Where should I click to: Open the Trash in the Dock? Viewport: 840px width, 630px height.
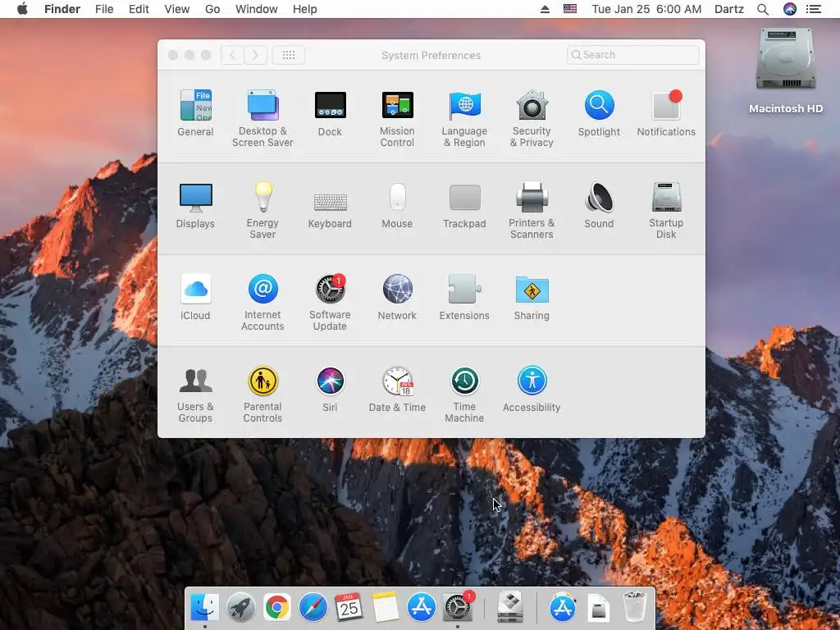tap(635, 608)
